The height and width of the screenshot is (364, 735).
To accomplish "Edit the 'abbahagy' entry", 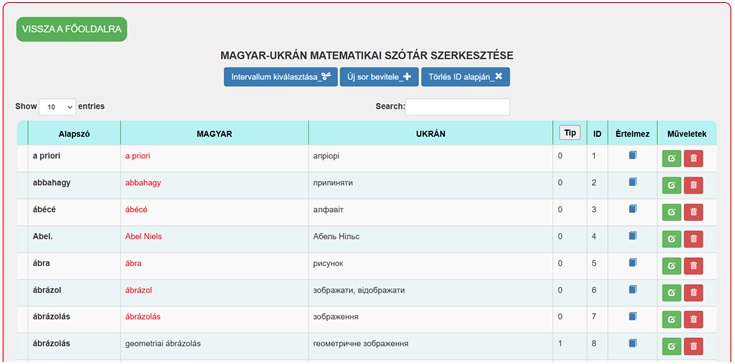I will 671,185.
